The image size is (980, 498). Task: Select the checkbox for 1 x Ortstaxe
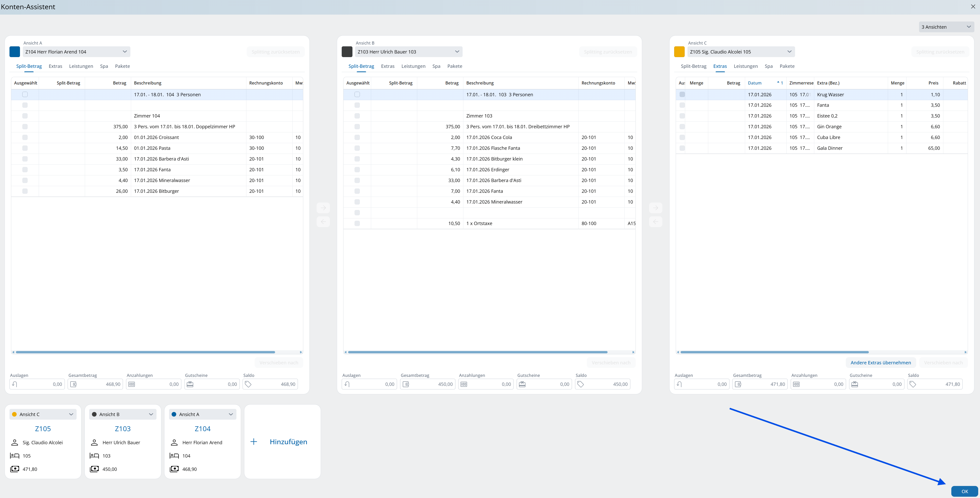(357, 224)
